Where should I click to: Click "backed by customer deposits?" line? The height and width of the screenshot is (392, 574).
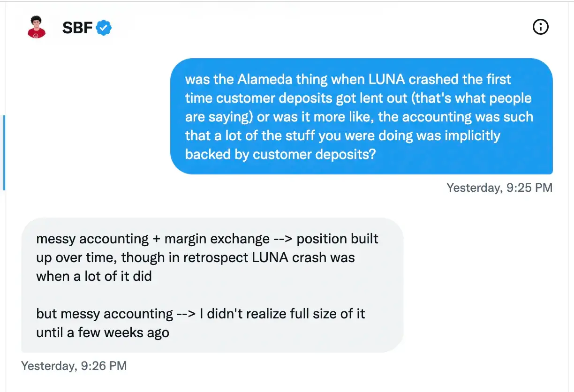click(x=280, y=154)
